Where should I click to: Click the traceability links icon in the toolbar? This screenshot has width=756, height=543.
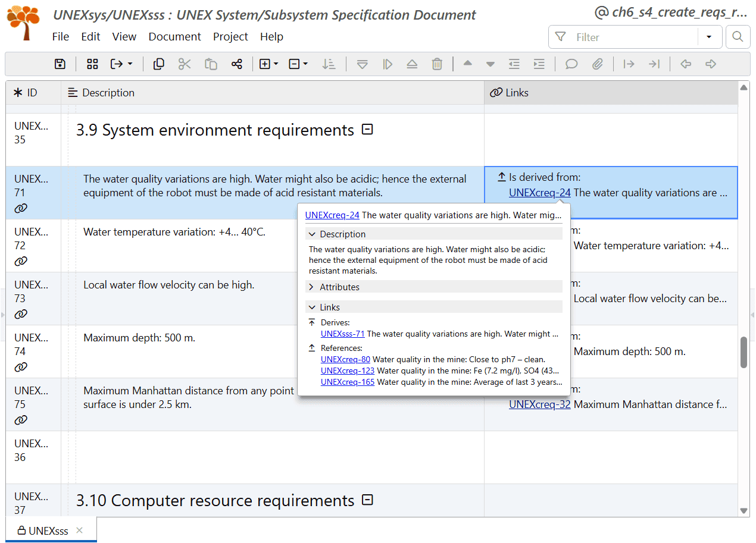click(237, 64)
